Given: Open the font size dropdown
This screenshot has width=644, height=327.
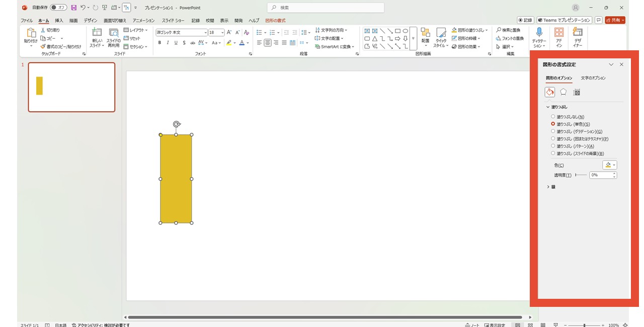Looking at the screenshot, I should (x=222, y=32).
